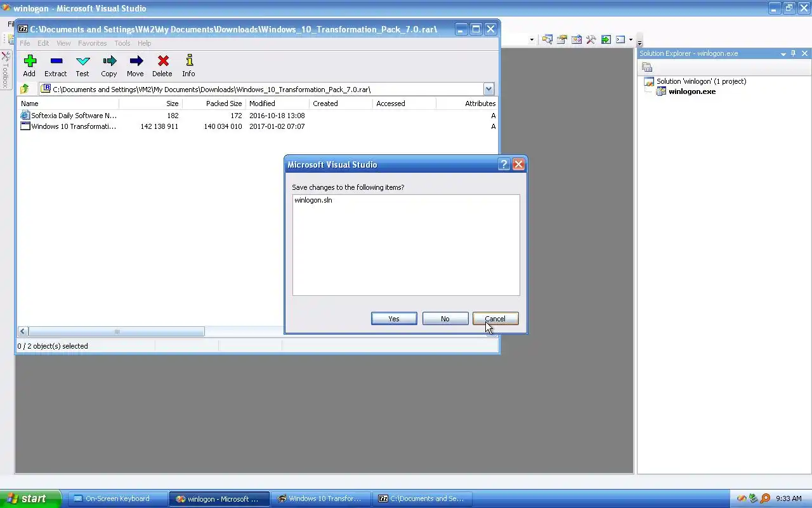Open the command window icon dropdown arrow
Screen dimensions: 812x508
631,39
